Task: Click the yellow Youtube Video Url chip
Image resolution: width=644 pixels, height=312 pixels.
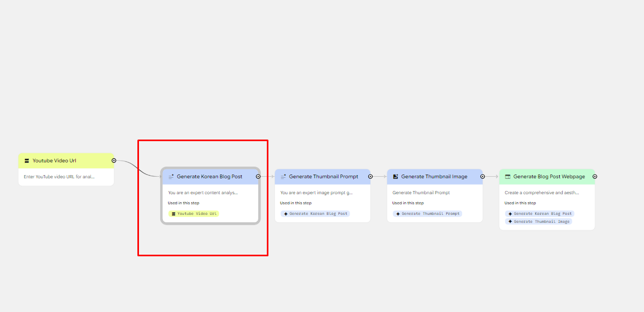Action: pyautogui.click(x=194, y=214)
